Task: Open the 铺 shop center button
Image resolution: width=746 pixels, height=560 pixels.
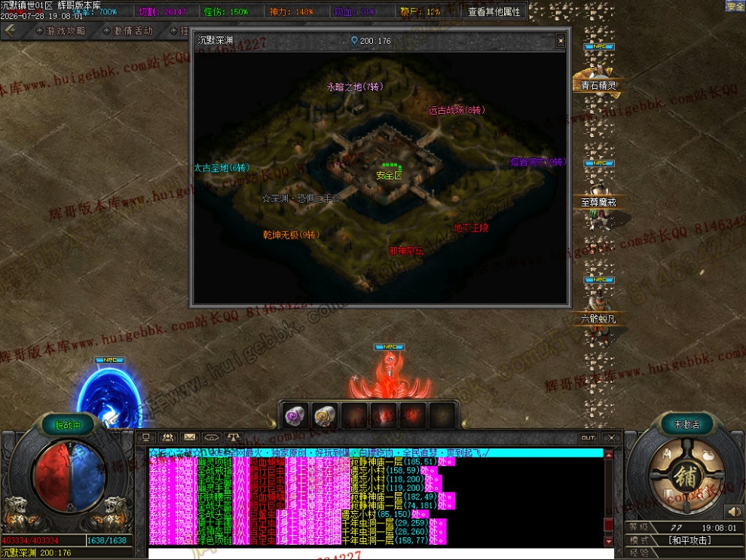Action: [x=686, y=477]
